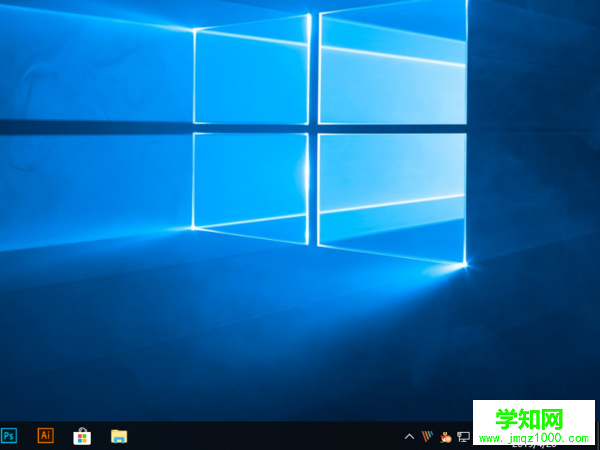Launch Adobe Illustrator from the taskbar
600x450 pixels.
[x=46, y=435]
